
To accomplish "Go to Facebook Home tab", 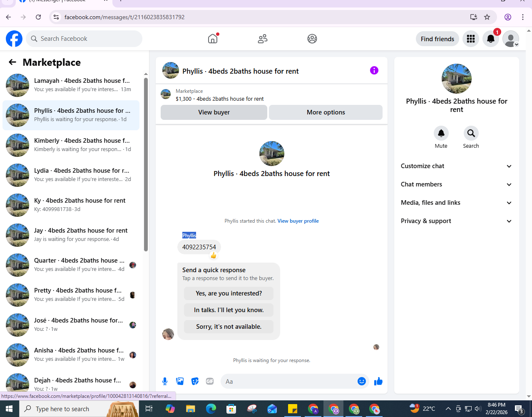I will click(213, 39).
